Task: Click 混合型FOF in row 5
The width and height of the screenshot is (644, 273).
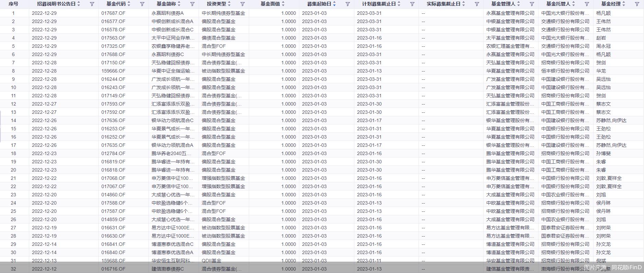Action: click(x=214, y=46)
